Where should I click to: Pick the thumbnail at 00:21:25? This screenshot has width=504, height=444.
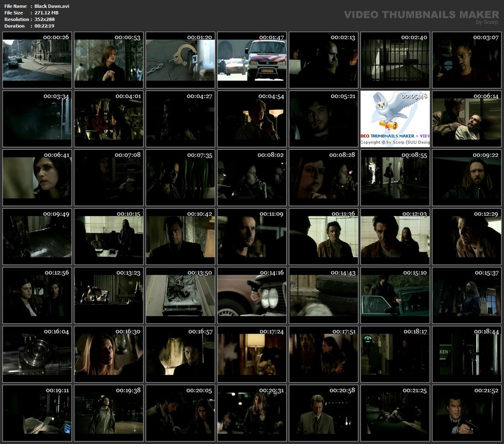pos(395,413)
